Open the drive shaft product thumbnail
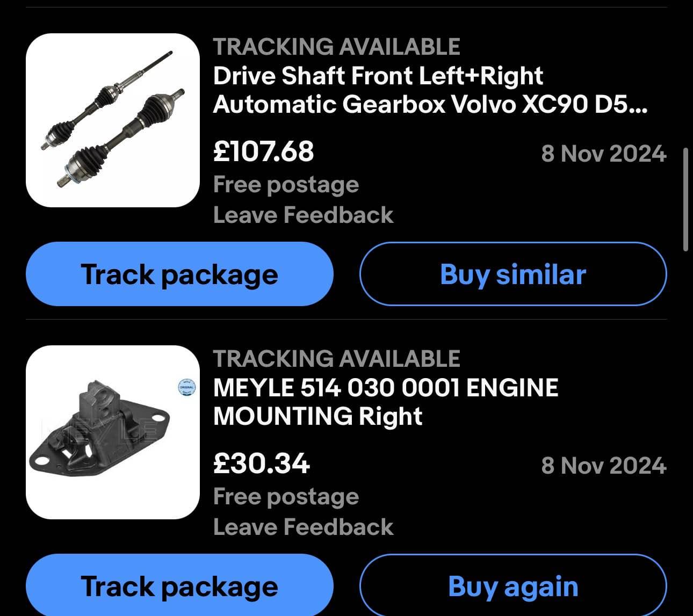The height and width of the screenshot is (616, 693). [x=113, y=120]
